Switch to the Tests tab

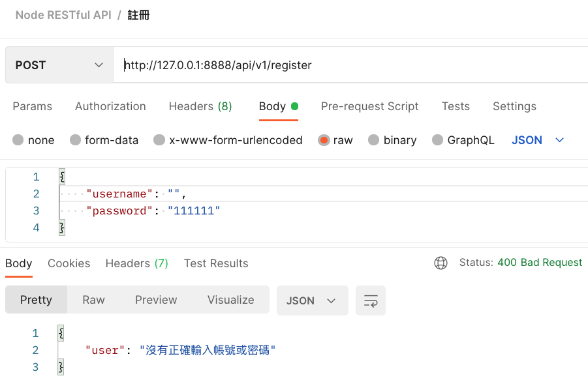tap(456, 106)
